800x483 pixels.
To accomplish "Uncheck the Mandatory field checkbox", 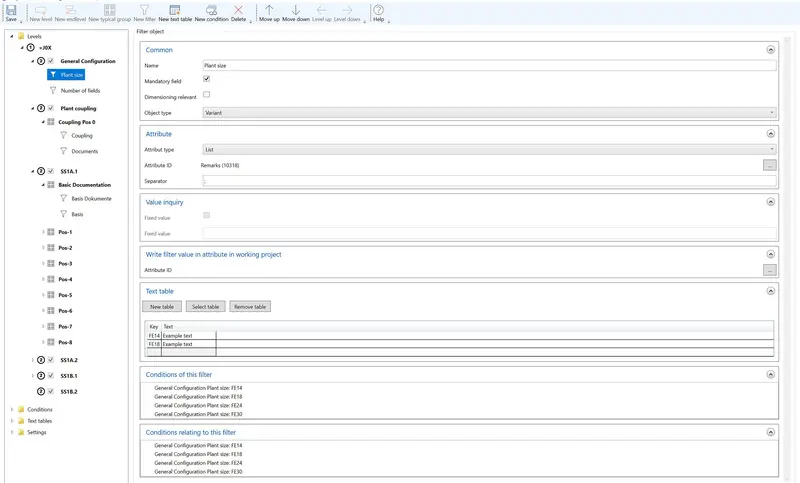I will click(x=206, y=79).
